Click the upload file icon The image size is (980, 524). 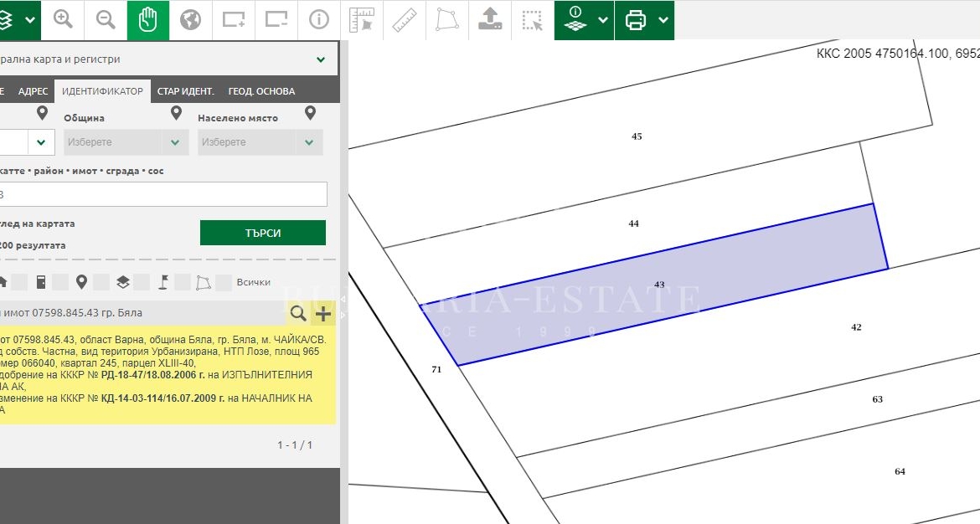[490, 19]
